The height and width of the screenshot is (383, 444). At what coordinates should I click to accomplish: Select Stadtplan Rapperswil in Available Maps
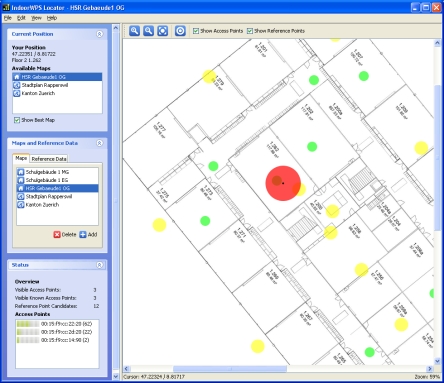coord(57,85)
